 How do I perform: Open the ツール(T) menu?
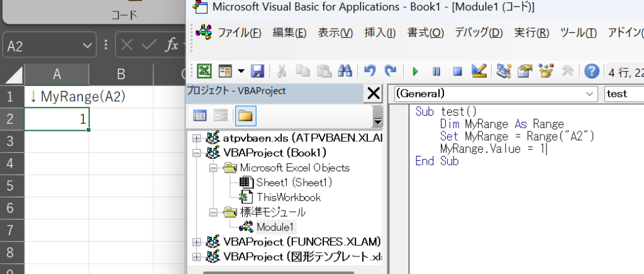pyautogui.click(x=579, y=33)
